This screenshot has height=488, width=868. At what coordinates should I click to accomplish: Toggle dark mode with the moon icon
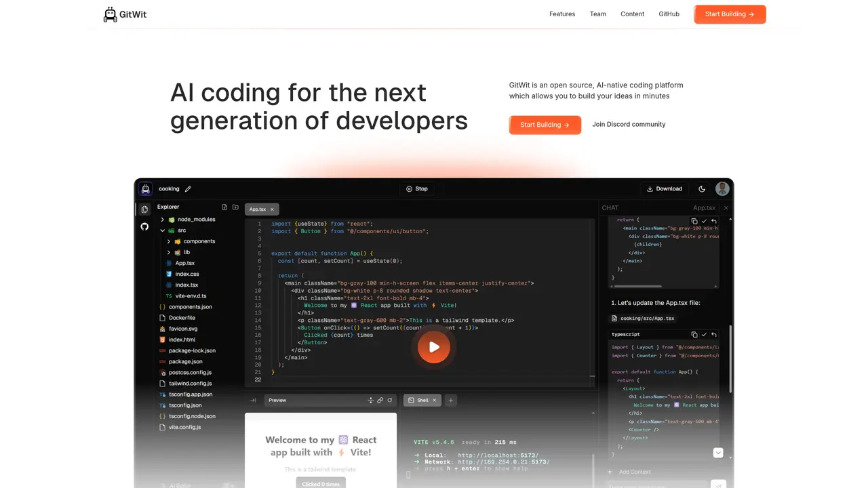[702, 189]
